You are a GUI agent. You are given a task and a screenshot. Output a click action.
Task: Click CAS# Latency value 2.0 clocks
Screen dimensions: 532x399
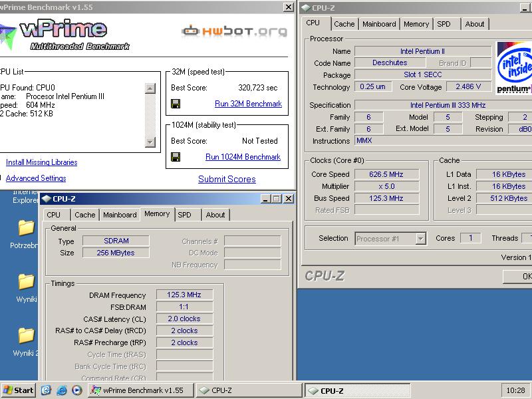184,319
